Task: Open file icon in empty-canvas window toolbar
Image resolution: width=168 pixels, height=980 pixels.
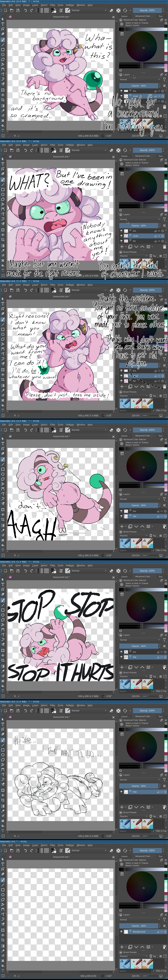Action: pos(11,850)
